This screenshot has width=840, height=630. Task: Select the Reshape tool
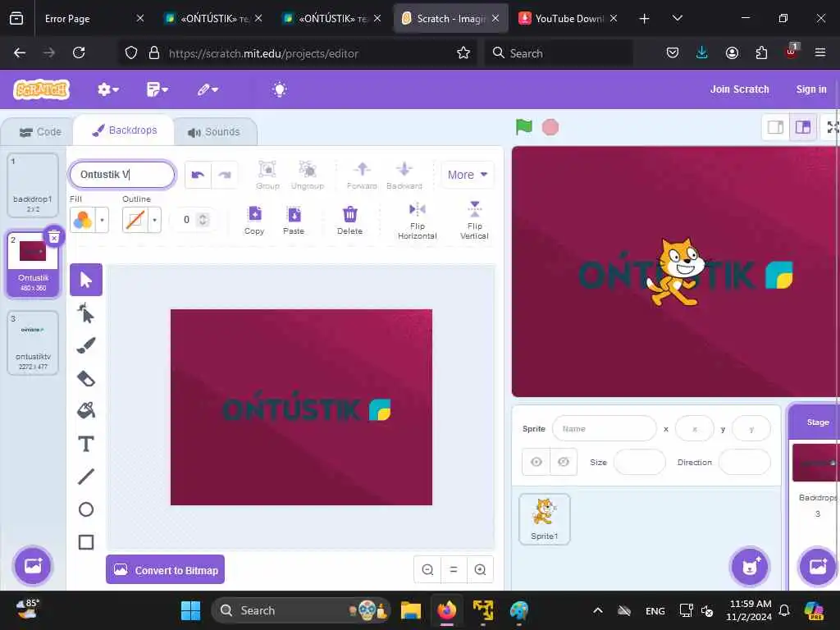point(85,313)
